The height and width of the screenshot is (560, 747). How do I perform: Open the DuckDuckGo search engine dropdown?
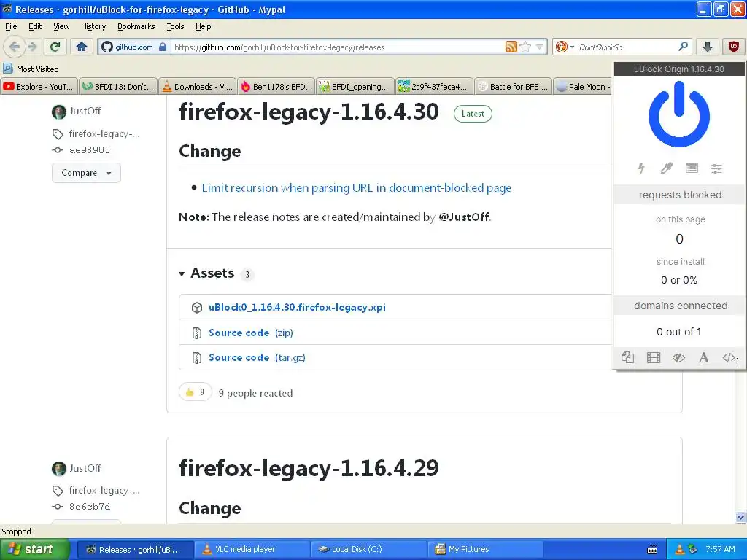click(x=565, y=47)
